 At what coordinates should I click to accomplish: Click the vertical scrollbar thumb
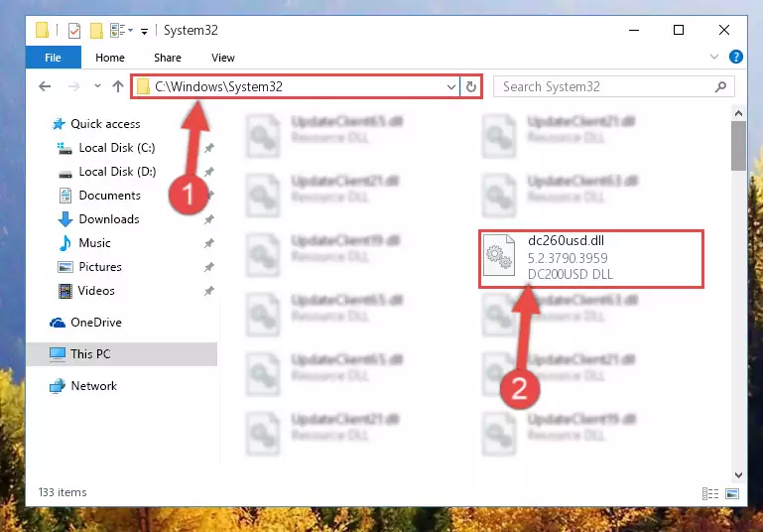738,146
